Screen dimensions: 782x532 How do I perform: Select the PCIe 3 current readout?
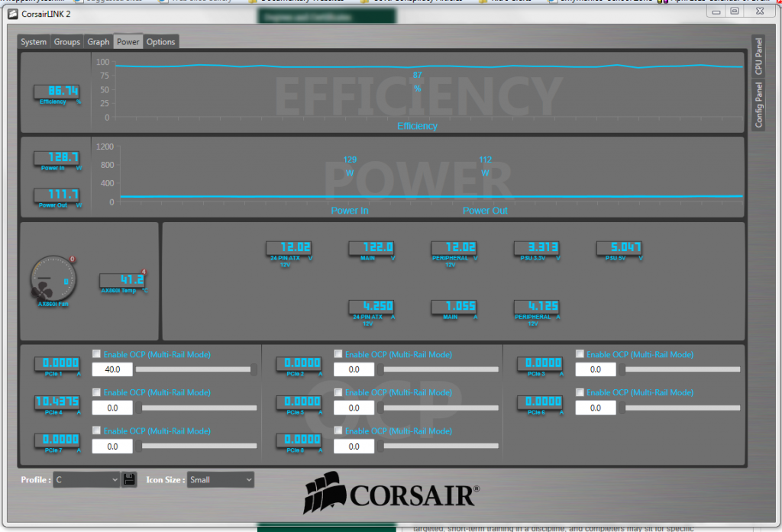(540, 363)
